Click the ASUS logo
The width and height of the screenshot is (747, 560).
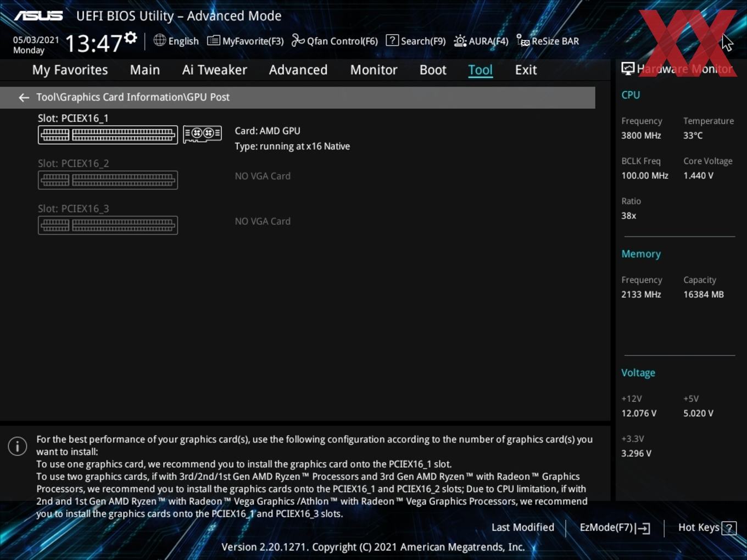38,16
